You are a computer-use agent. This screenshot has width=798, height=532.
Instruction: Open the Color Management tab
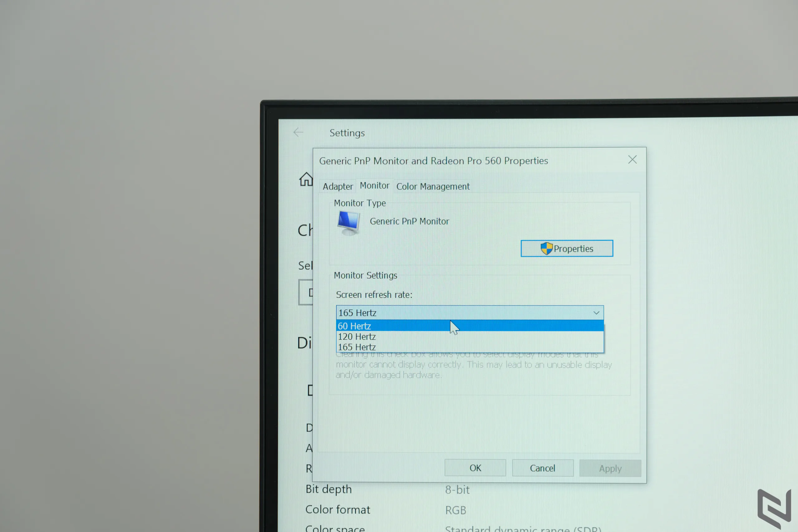(433, 187)
